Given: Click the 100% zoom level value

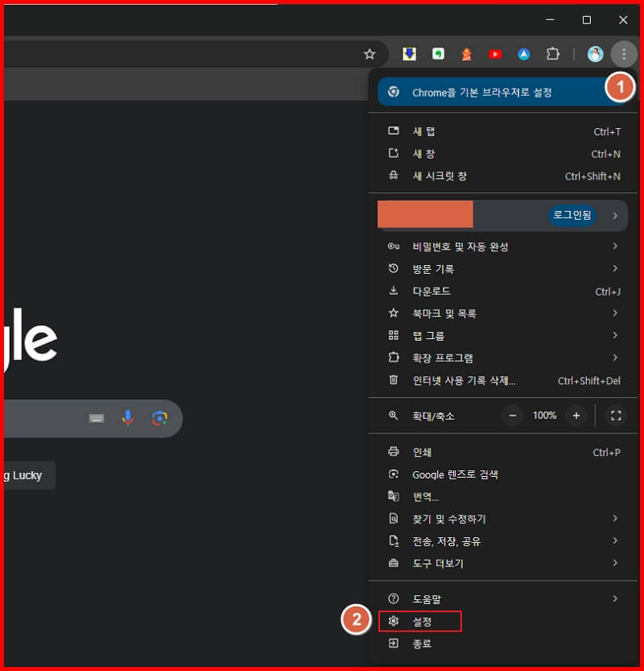Looking at the screenshot, I should [544, 415].
